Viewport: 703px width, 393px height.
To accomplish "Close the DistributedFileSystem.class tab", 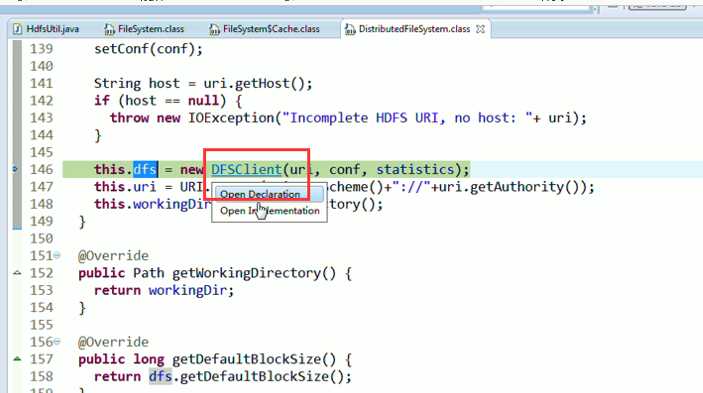I will [x=480, y=29].
